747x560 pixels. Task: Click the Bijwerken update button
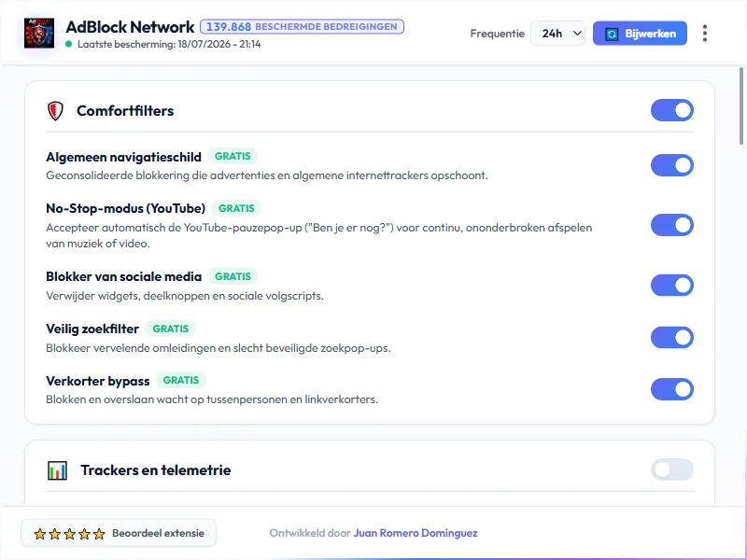640,34
